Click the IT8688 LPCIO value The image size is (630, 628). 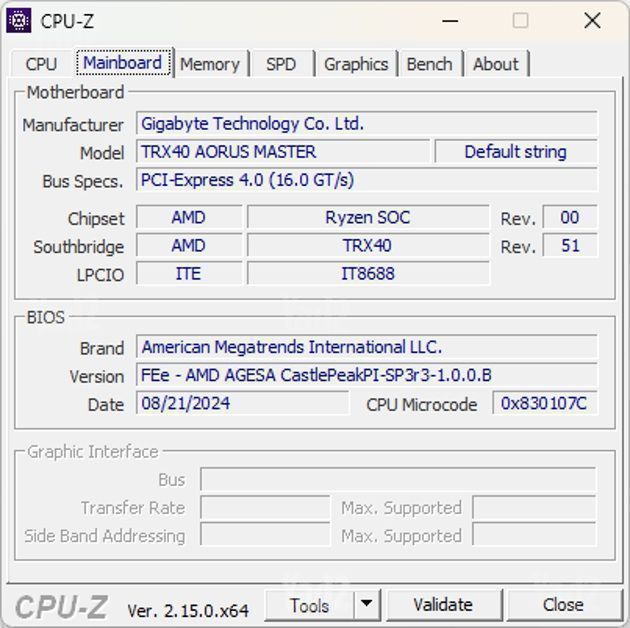pos(368,274)
